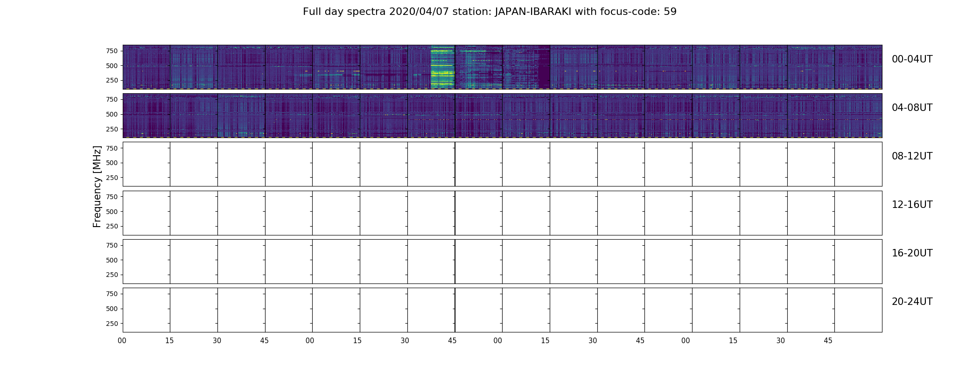980x373 pixels.
Task: Click the 250 tick label of 20-24UT row
Action: [x=112, y=324]
